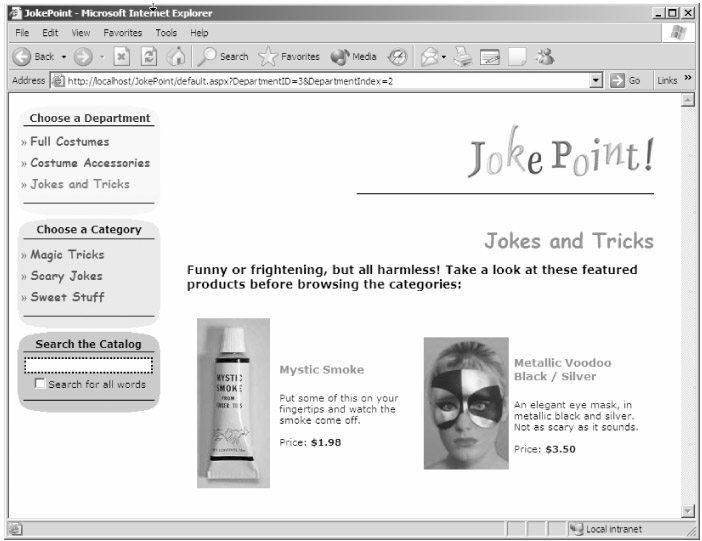Open the Favorites star button
Viewport: 702px width, 541px height.
point(289,57)
